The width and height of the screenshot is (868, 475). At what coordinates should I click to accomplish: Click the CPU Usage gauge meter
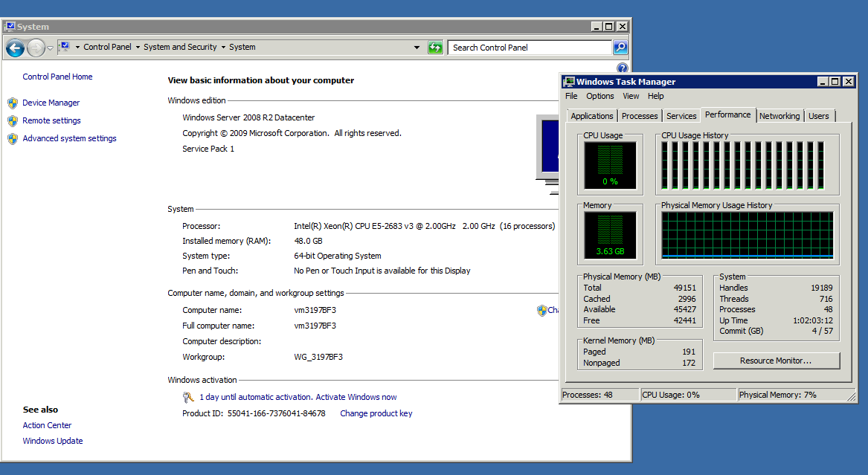tap(610, 165)
